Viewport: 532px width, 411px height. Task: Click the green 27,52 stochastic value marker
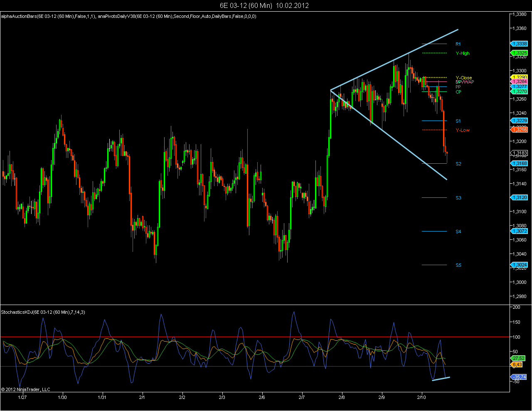tap(518, 358)
